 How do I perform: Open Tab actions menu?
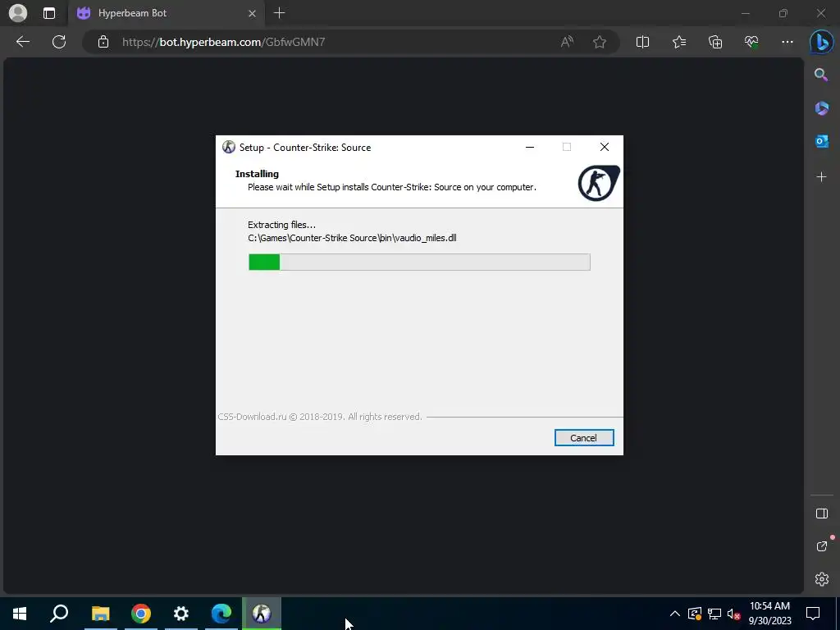coord(48,13)
